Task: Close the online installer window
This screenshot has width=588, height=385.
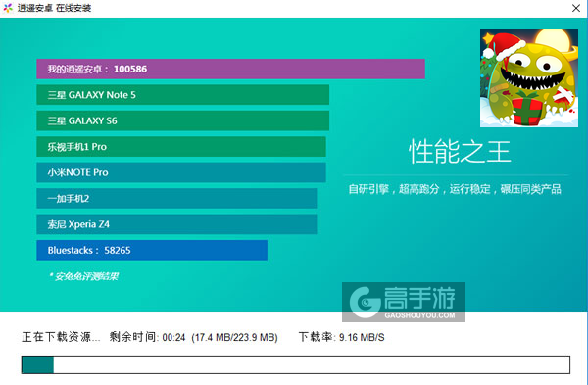Action: click(x=576, y=8)
